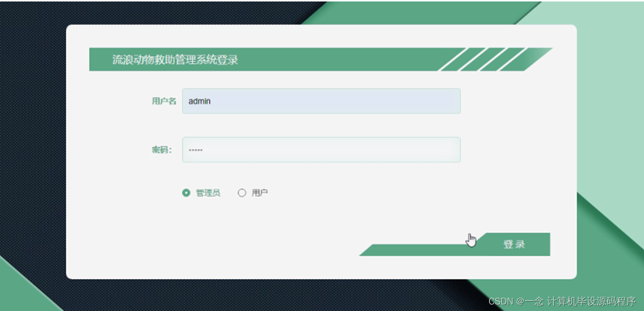The height and width of the screenshot is (311, 644).
Task: Click the password input field
Action: 321,150
